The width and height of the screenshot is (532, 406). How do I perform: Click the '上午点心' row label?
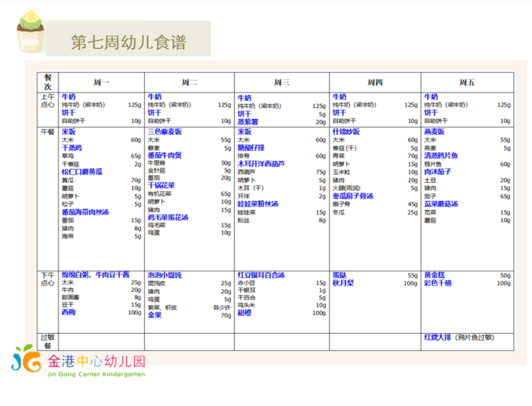48,101
